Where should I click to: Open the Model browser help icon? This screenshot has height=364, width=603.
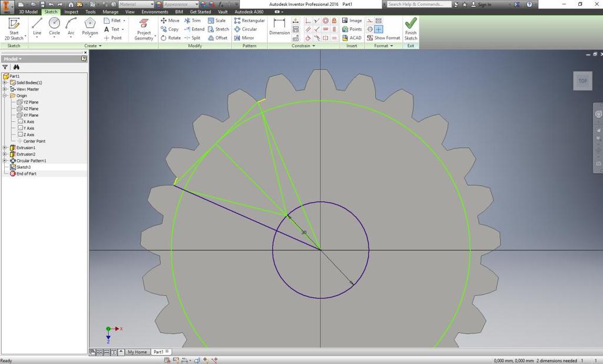tap(84, 59)
